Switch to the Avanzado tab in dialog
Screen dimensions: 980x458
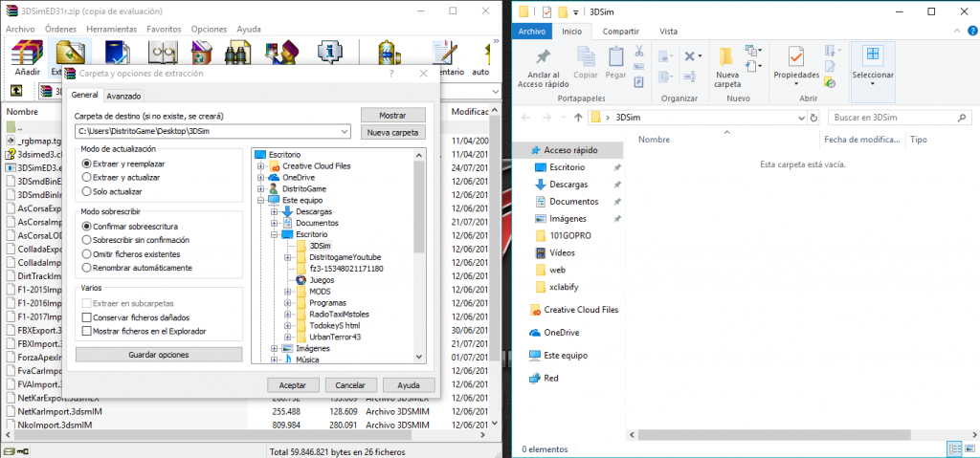tap(123, 97)
